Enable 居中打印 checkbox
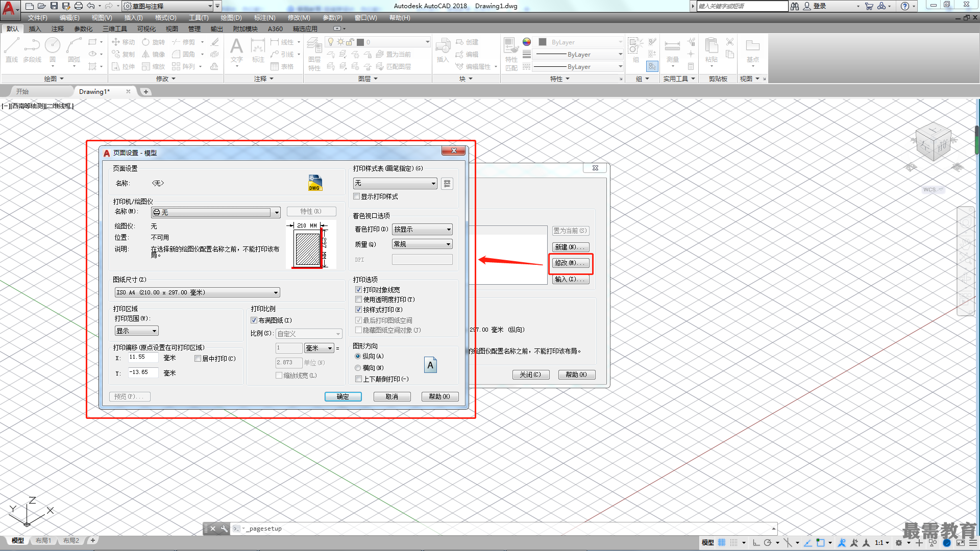980x551 pixels. click(x=198, y=359)
